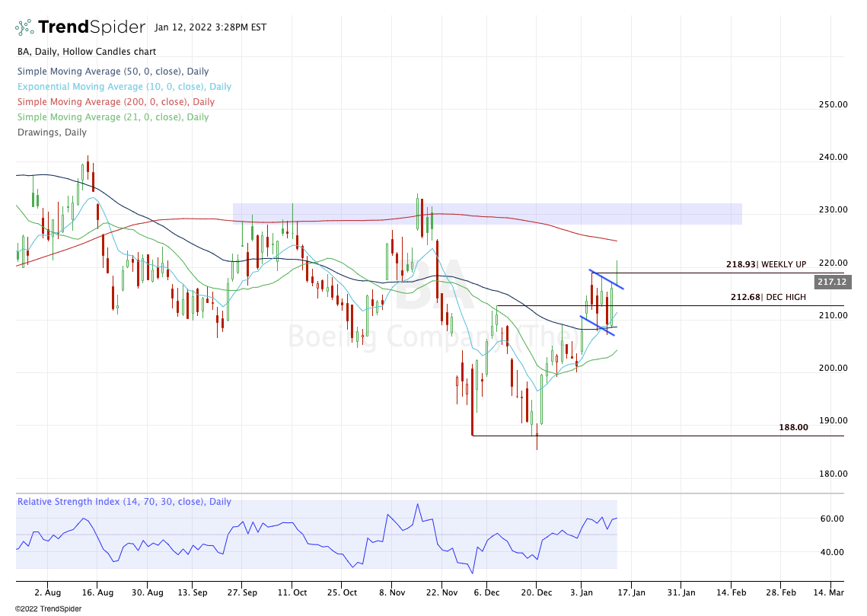Open the Drawings, Daily legend entry

point(52,132)
